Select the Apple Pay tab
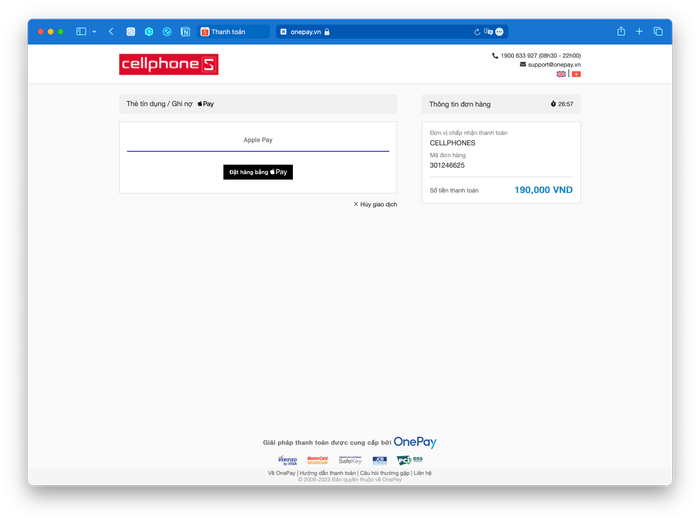This screenshot has width=700, height=522. 258,140
